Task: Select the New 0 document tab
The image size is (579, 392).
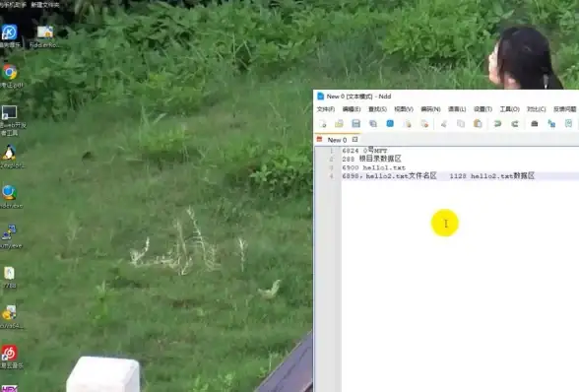Action: [337, 140]
